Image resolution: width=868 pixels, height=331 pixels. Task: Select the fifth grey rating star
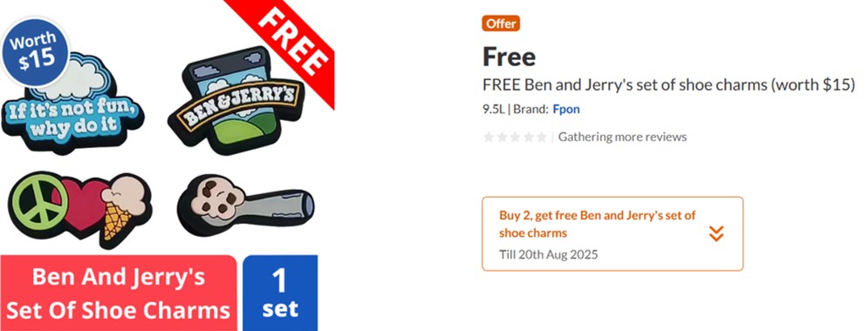coord(541,137)
